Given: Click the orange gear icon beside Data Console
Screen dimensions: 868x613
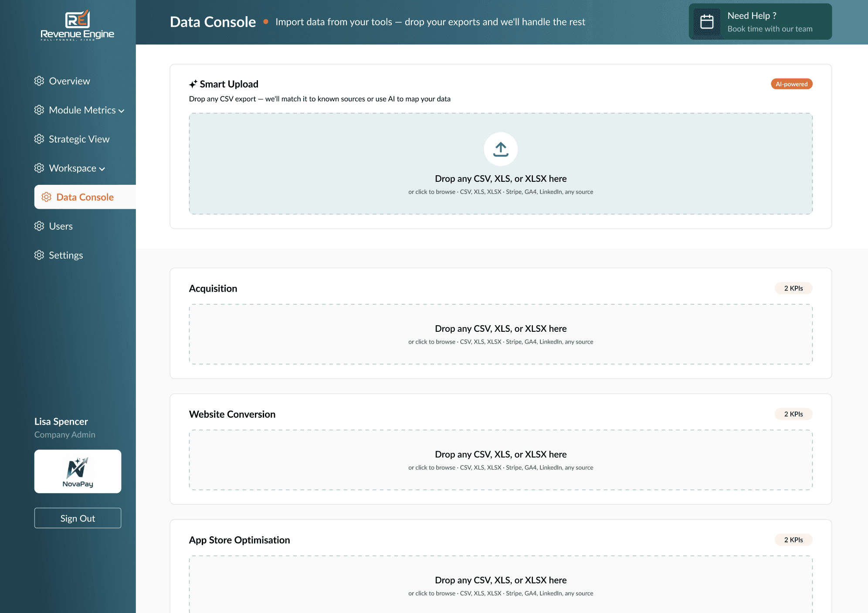Looking at the screenshot, I should tap(47, 197).
